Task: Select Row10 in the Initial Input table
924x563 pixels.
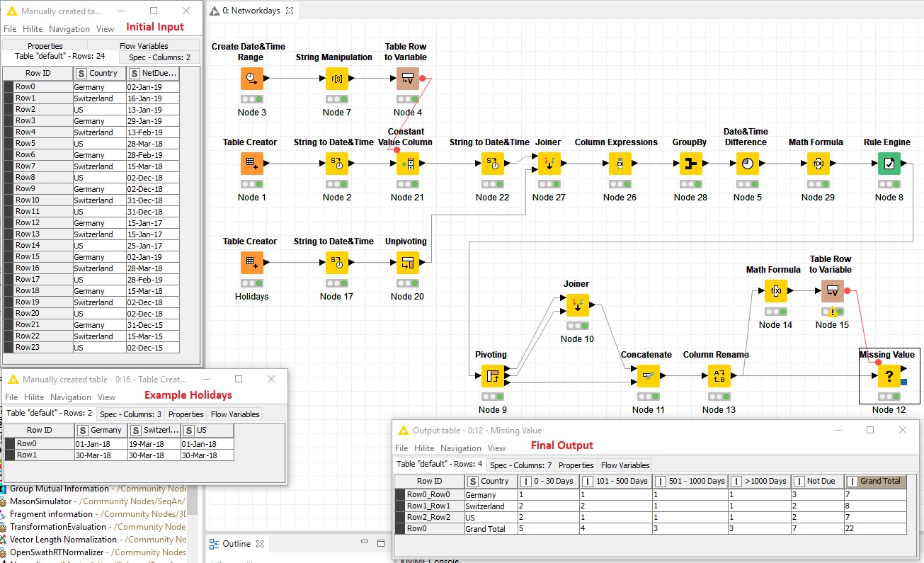Action: [28, 200]
